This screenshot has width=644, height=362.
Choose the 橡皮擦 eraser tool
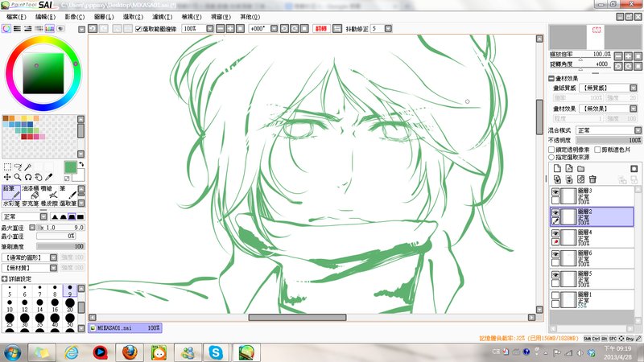(49, 204)
